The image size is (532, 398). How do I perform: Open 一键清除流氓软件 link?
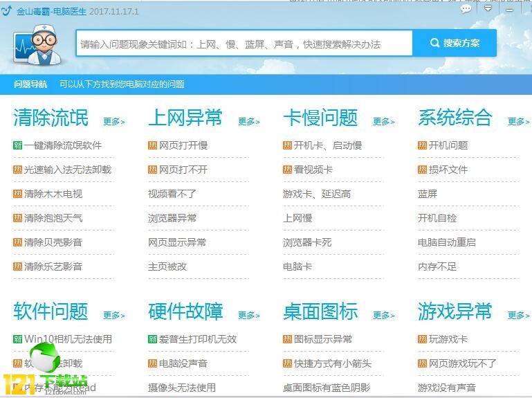coord(62,145)
